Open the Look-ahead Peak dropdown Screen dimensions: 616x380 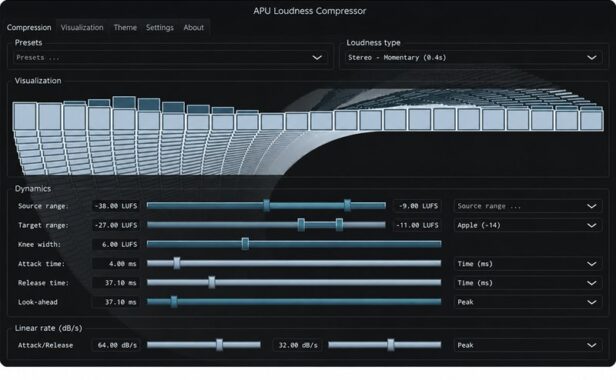tap(528, 302)
